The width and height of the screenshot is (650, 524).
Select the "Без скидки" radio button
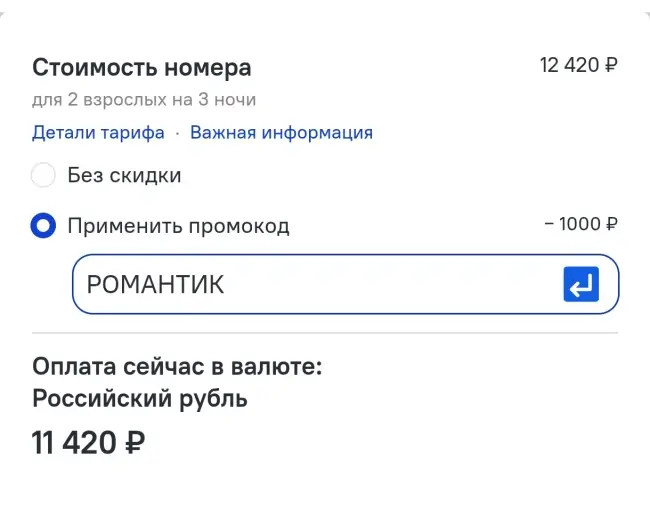click(43, 176)
